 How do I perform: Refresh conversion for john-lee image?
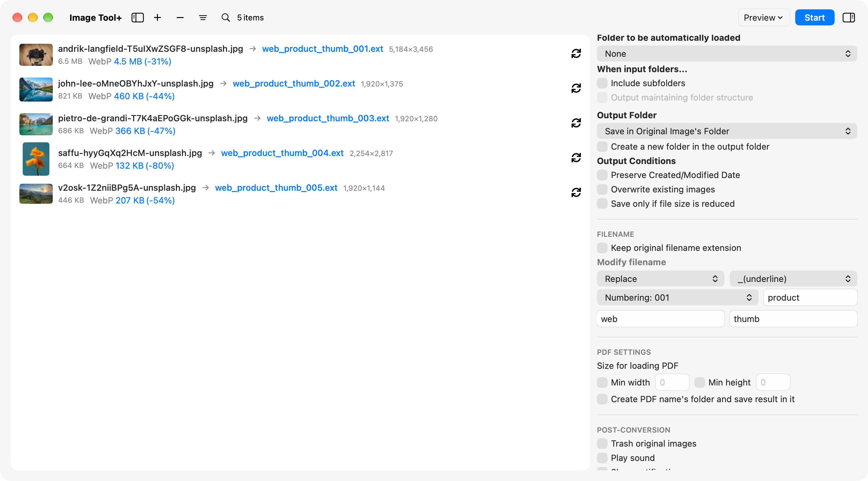576,88
